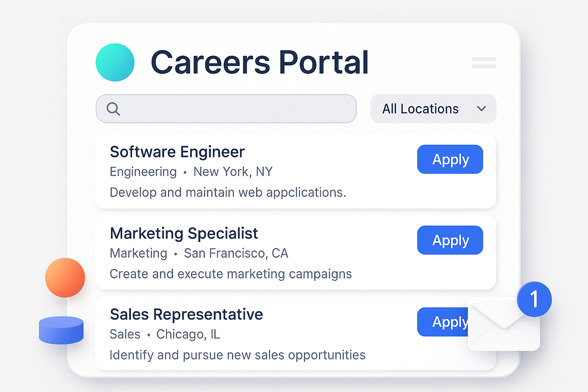
Task: Click the New York, NY location text
Action: tap(232, 172)
